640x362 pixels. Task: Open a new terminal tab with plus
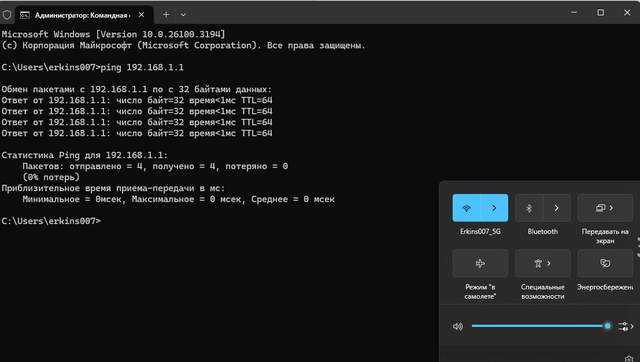tap(166, 15)
